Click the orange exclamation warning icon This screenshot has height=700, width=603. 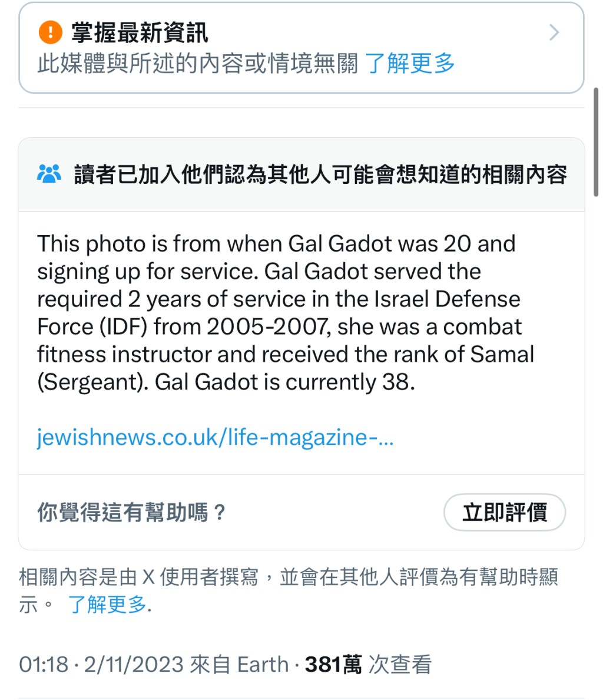point(51,32)
